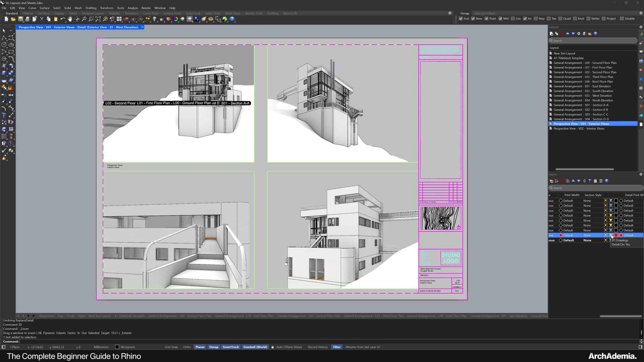The height and width of the screenshot is (362, 644).
Task: Click the New Layer icon in Layers panel
Action: click(551, 181)
